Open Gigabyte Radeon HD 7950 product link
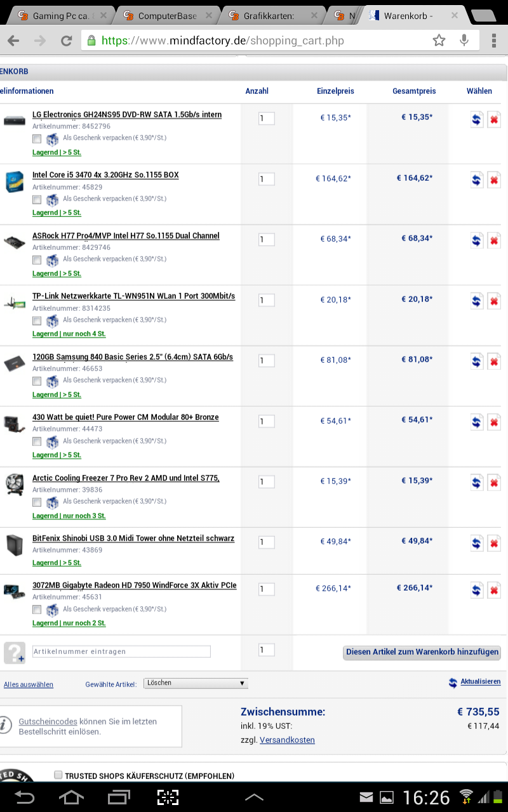 (x=135, y=586)
